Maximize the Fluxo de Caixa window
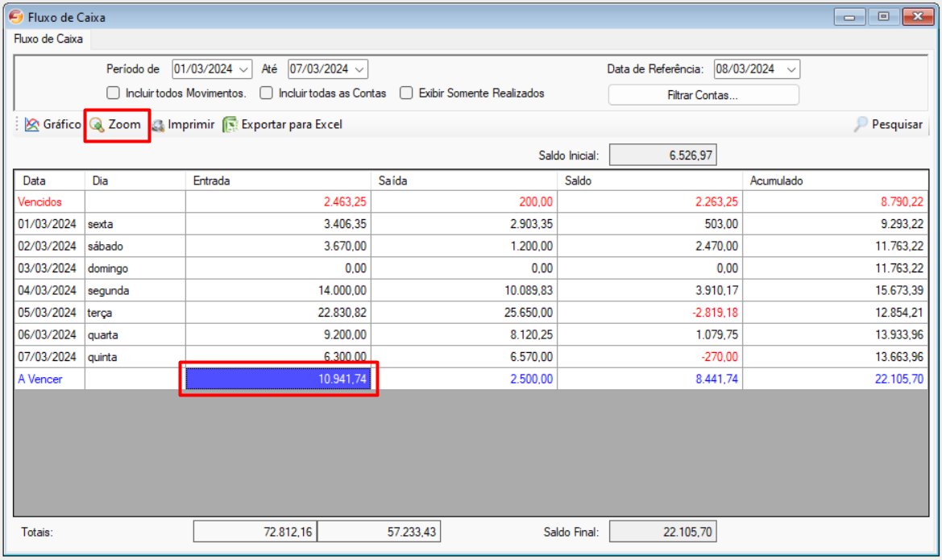The width and height of the screenshot is (942, 560). [883, 17]
